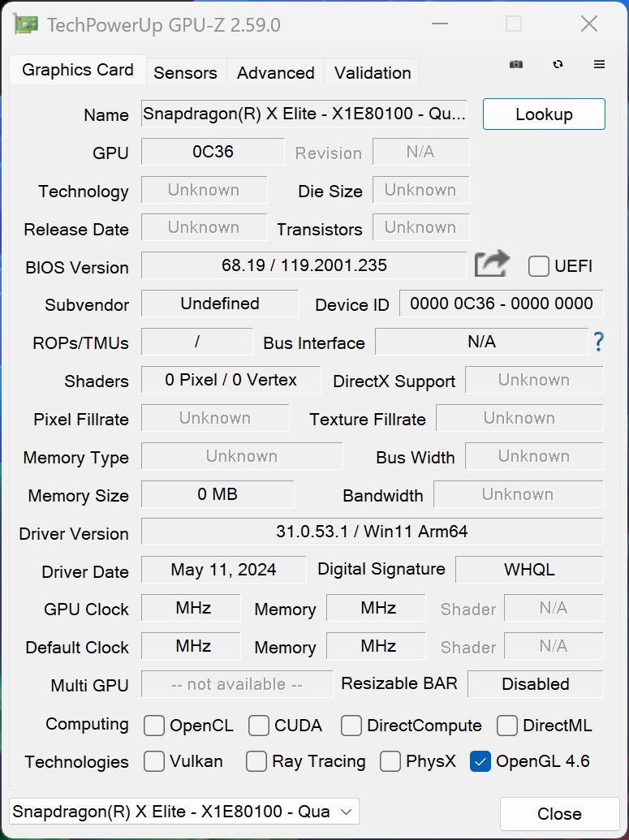Open the hamburger menu icon
Screen dimensions: 629x840
click(599, 64)
